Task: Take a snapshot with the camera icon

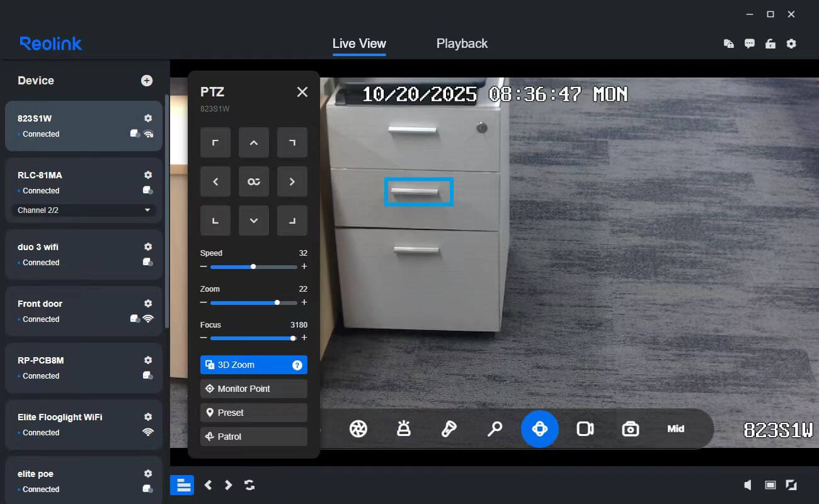Action: 630,429
